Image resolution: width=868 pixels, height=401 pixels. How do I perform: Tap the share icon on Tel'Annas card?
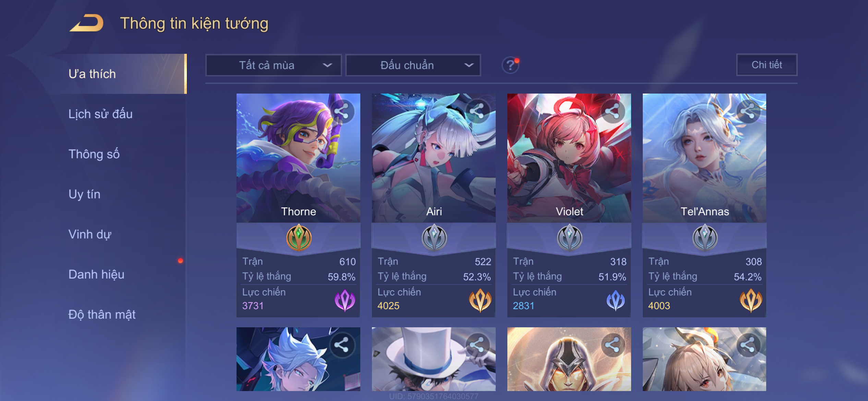[x=748, y=111]
